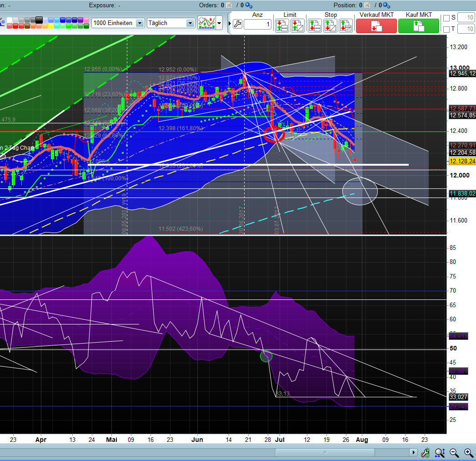The height and width of the screenshot is (461, 476).
Task: Click Verkauf MKT red sell button
Action: tap(376, 26)
